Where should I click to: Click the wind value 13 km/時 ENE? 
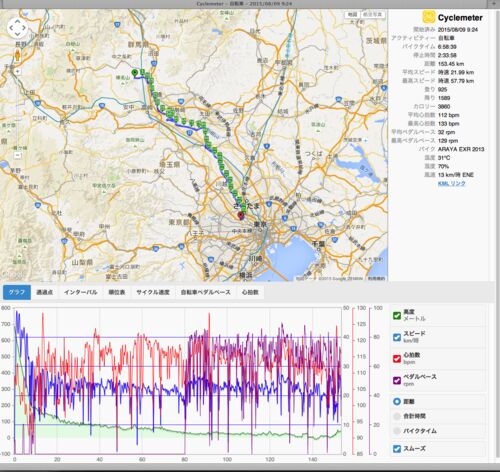pyautogui.click(x=456, y=175)
